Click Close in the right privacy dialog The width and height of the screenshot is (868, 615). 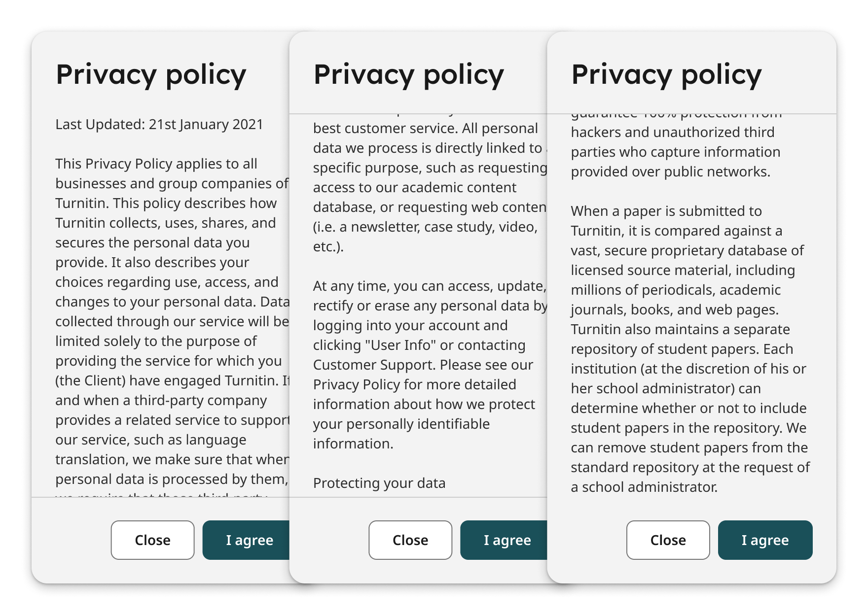(668, 540)
